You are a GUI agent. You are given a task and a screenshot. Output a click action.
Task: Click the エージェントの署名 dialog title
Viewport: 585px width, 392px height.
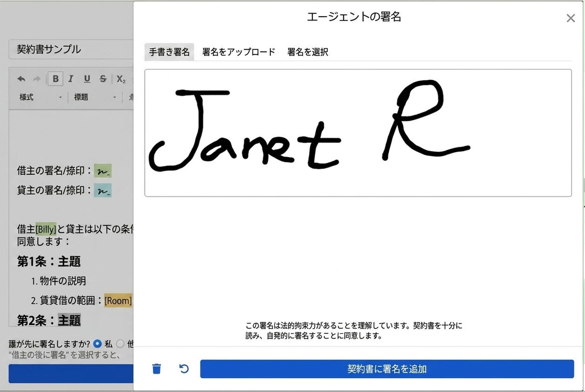coord(354,17)
